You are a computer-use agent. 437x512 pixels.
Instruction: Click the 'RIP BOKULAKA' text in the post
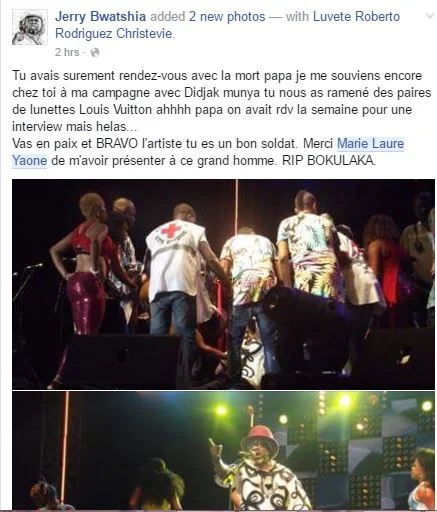point(328,161)
